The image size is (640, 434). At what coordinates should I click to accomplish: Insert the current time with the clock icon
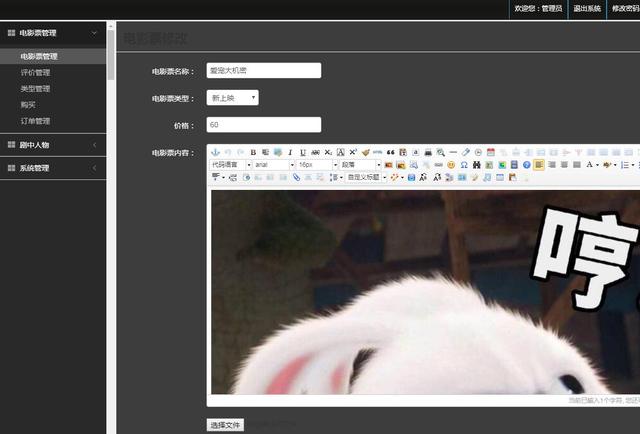pyautogui.click(x=478, y=152)
